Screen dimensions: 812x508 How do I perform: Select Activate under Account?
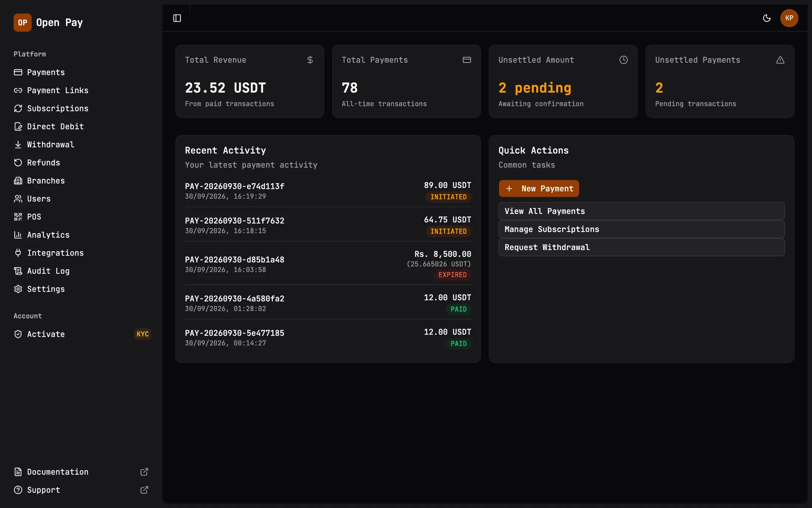pos(81,334)
